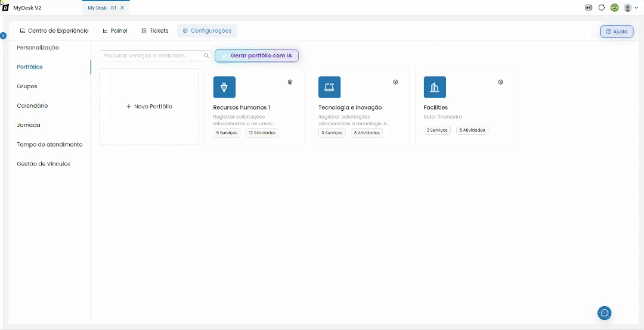Screen dimensions: 644x330
Task: Open the news panel icon in title bar
Action: click(589, 7)
